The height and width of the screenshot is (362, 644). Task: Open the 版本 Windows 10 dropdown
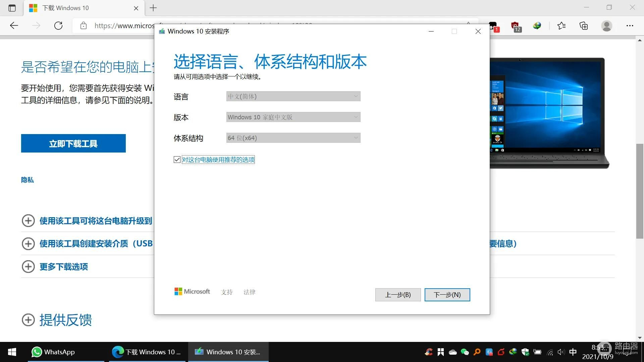[x=293, y=117]
